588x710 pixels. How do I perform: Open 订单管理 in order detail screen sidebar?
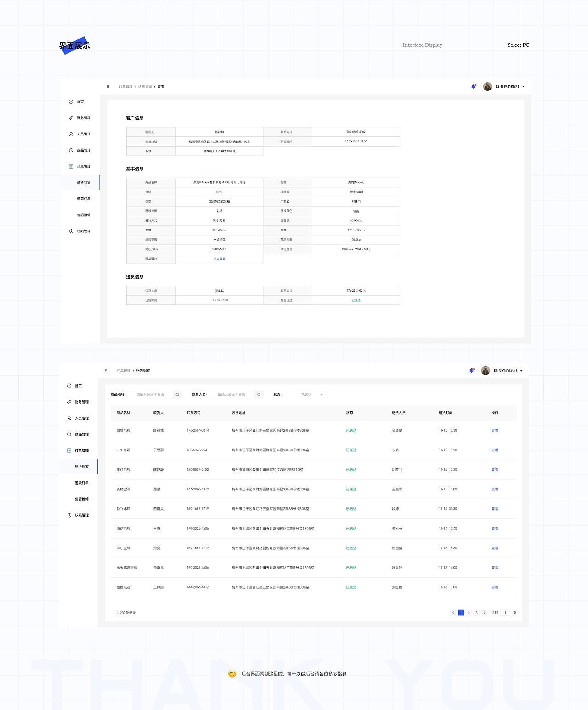tap(80, 166)
